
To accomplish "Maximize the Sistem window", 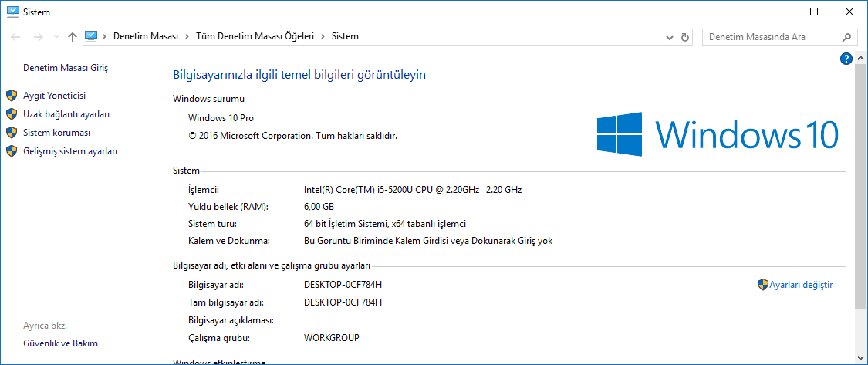I will click(x=814, y=12).
